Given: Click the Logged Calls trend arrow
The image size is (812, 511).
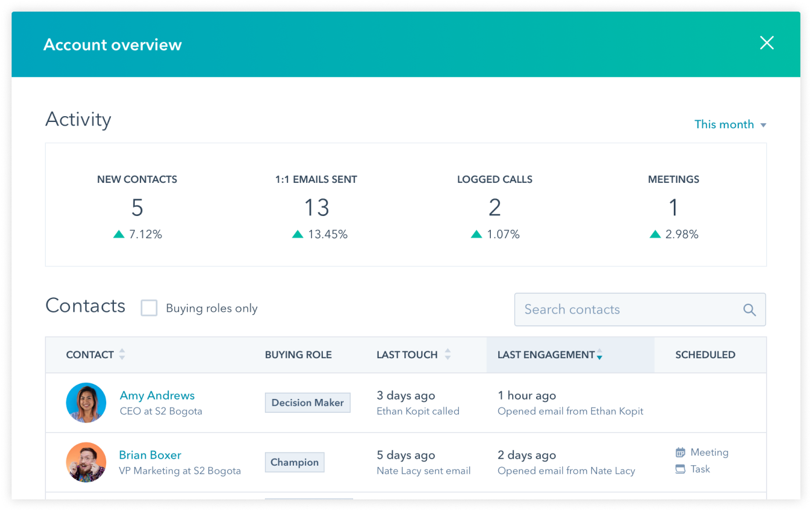Looking at the screenshot, I should (476, 234).
